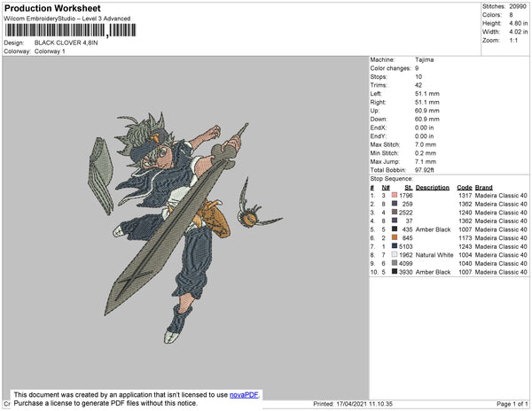Click thread code '1173'

pos(465,238)
